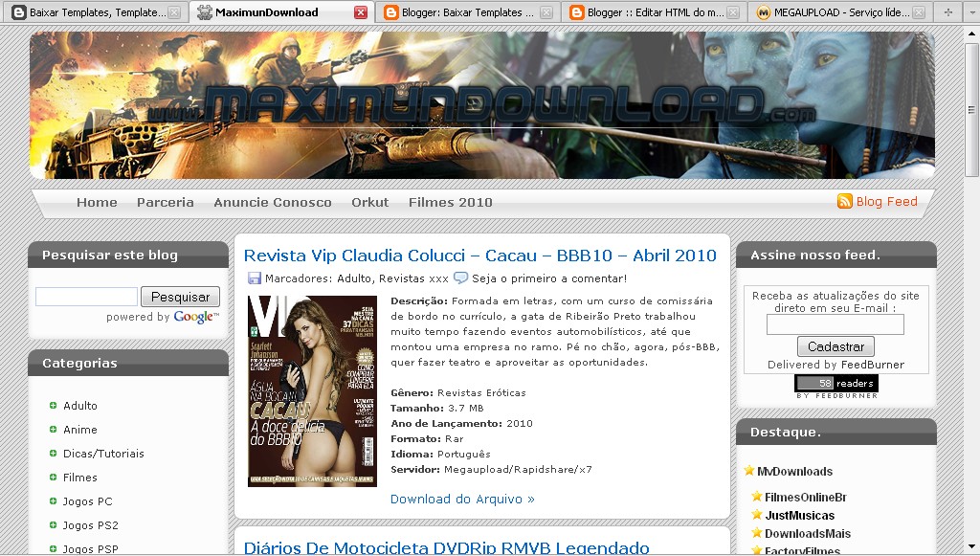Click the green plus icon beside Anime
Viewport: 980px width, 556px height.
54,429
